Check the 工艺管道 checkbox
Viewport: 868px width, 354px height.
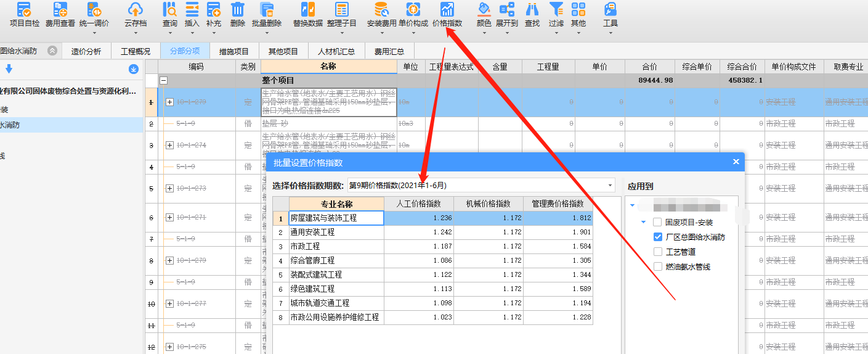point(657,252)
